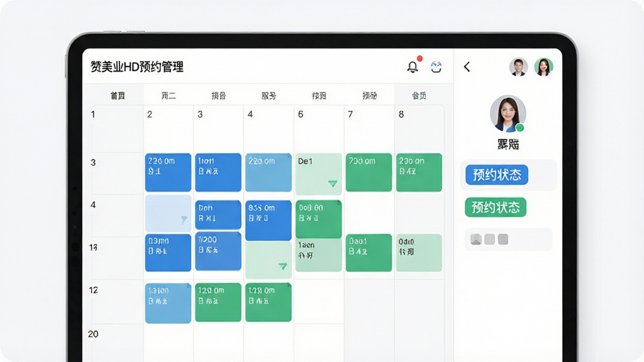The height and width of the screenshot is (362, 644).
Task: Click the blue sync icon beside bell
Action: pyautogui.click(x=436, y=67)
